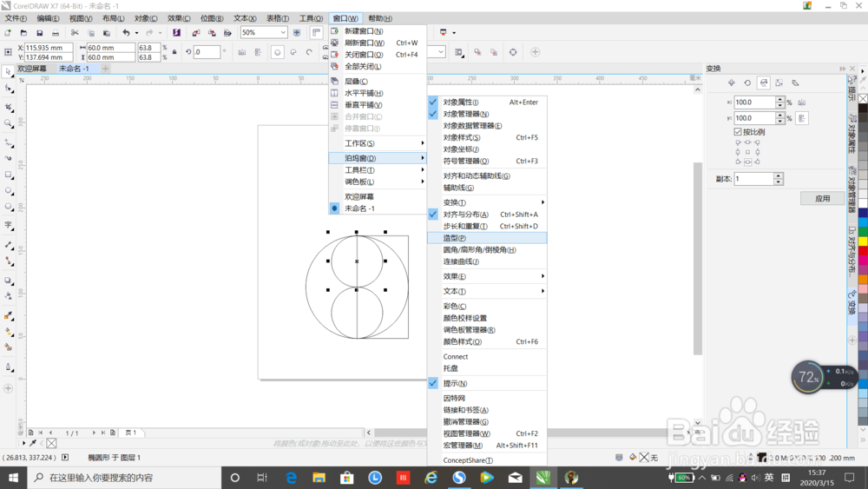Select the Size tab icon in docker

779,83
